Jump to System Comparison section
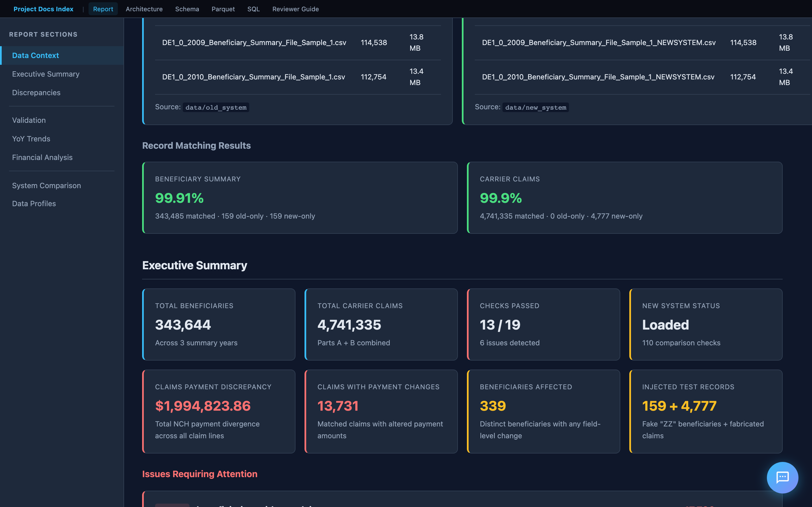The height and width of the screenshot is (507, 812). pyautogui.click(x=46, y=185)
